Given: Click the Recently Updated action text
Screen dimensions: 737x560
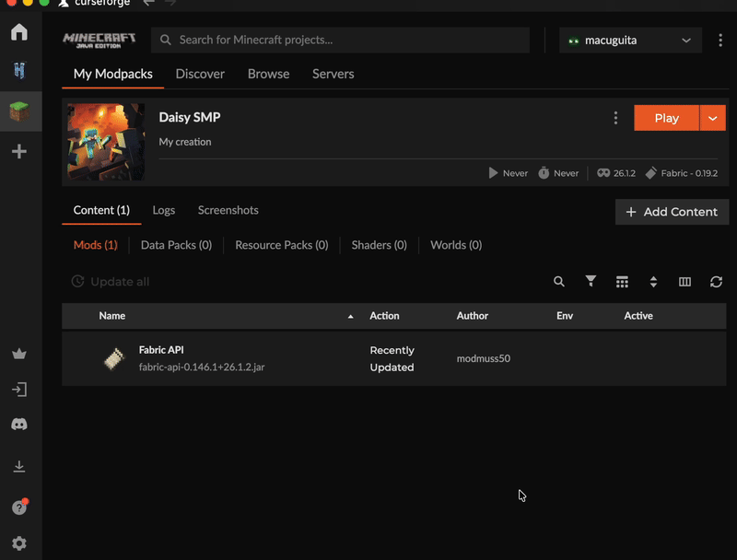Looking at the screenshot, I should 392,358.
